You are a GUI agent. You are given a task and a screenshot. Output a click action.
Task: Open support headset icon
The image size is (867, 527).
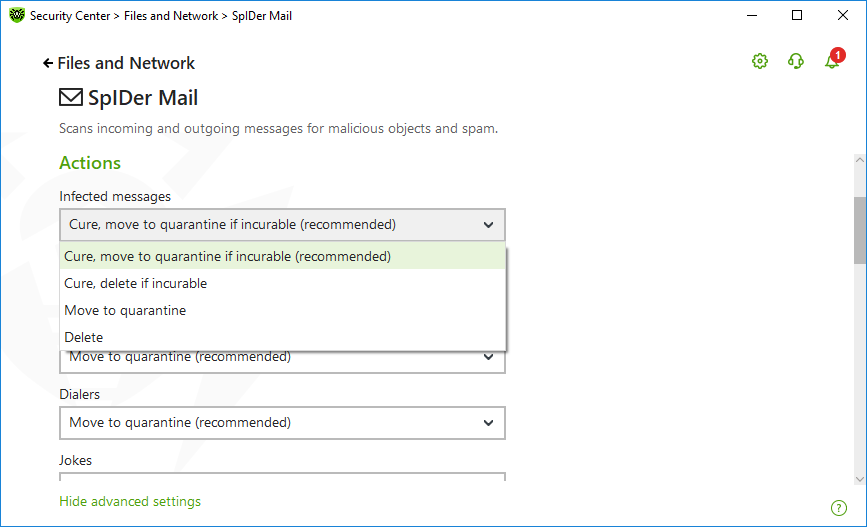point(796,62)
